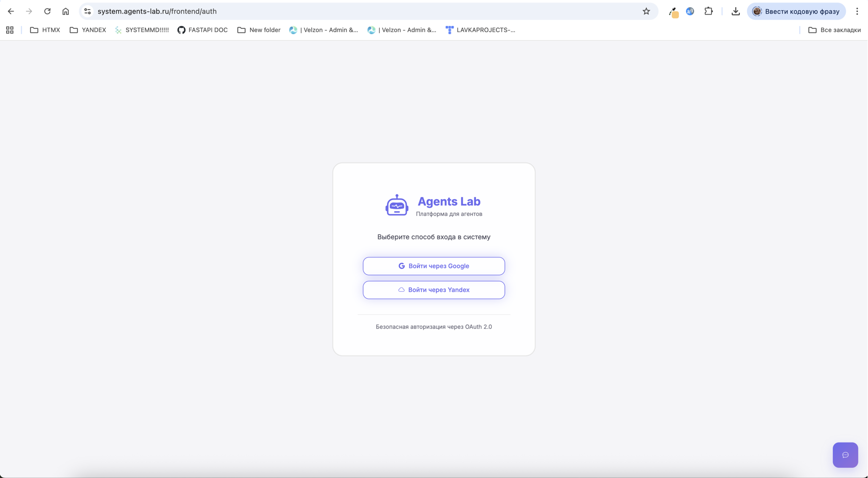Open the browser downloads icon
The height and width of the screenshot is (478, 868).
click(735, 11)
